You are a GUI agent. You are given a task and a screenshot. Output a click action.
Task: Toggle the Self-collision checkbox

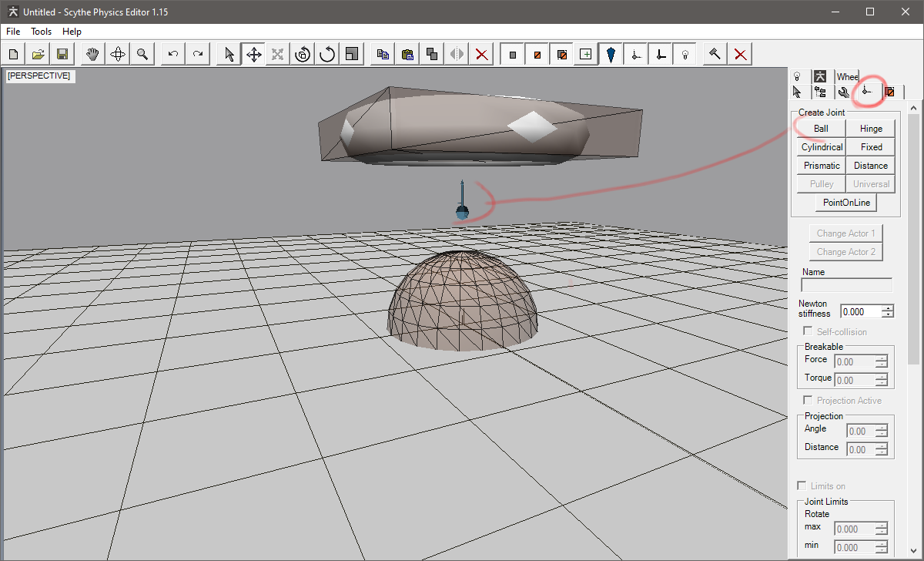click(808, 331)
